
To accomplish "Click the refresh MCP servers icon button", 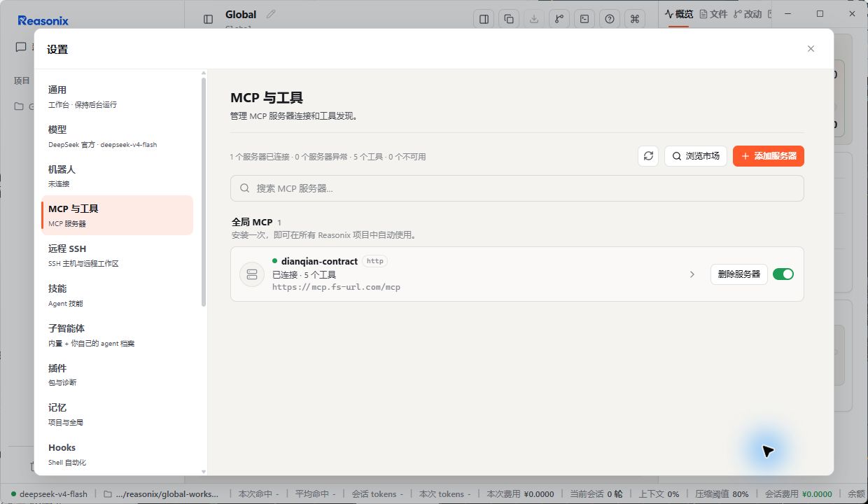I will [648, 156].
